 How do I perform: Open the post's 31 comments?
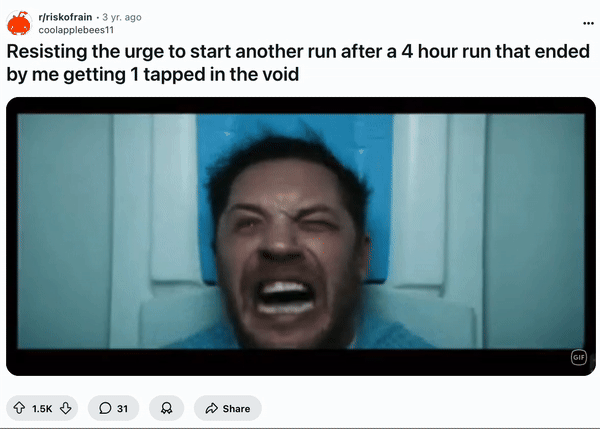(x=113, y=408)
